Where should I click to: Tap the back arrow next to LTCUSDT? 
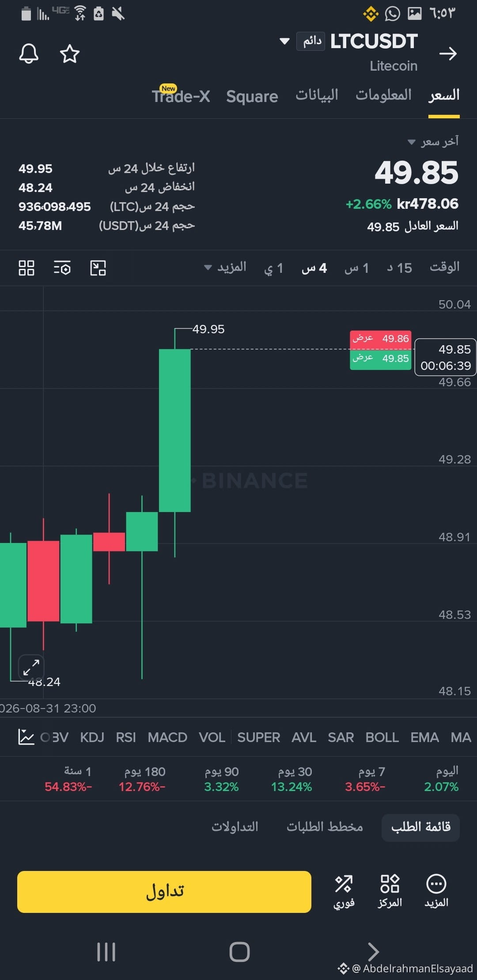pyautogui.click(x=448, y=54)
